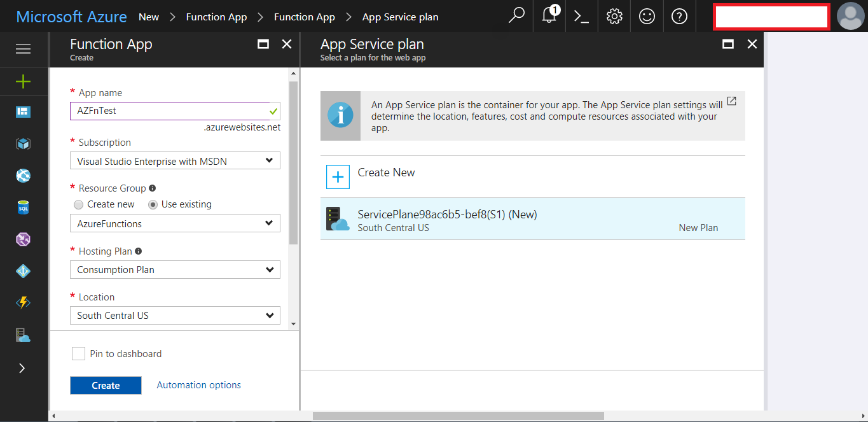Open the Subscription dropdown
The width and height of the screenshot is (868, 422).
click(175, 160)
